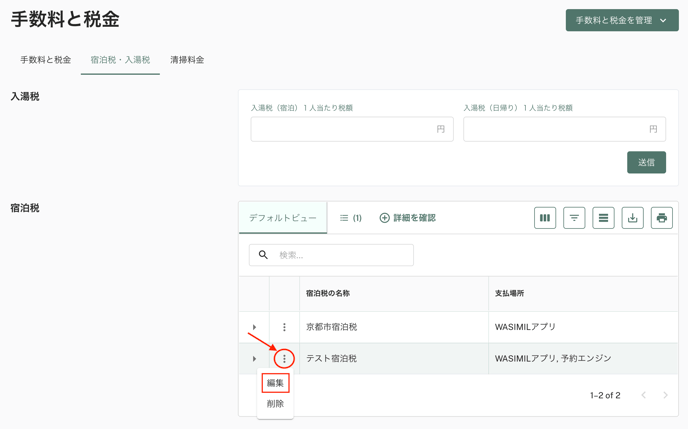
Task: Click the 検索 search field
Action: (x=331, y=255)
